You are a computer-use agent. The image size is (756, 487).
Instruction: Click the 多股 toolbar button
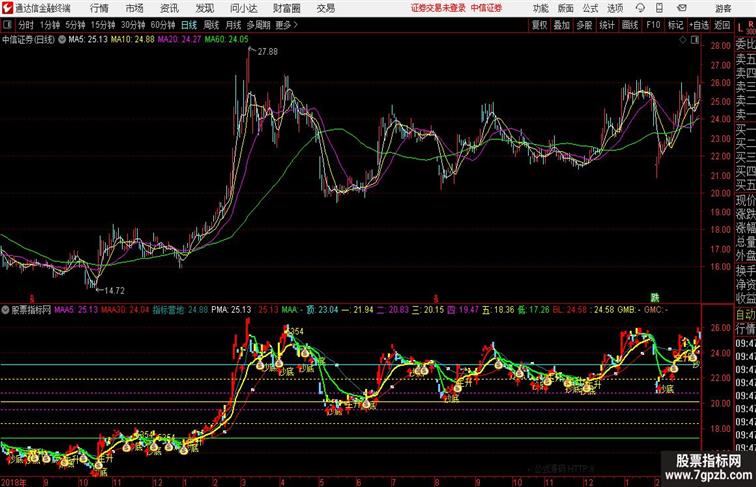click(x=584, y=25)
